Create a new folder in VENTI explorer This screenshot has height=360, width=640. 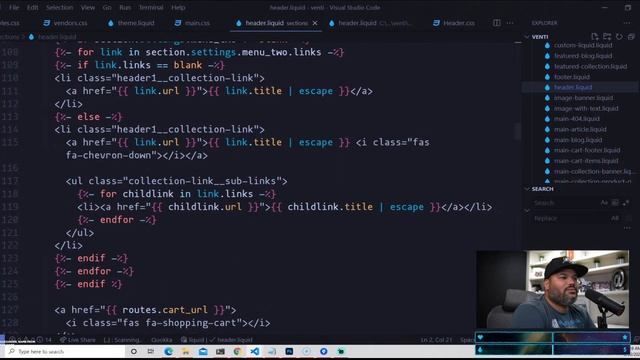pos(607,37)
